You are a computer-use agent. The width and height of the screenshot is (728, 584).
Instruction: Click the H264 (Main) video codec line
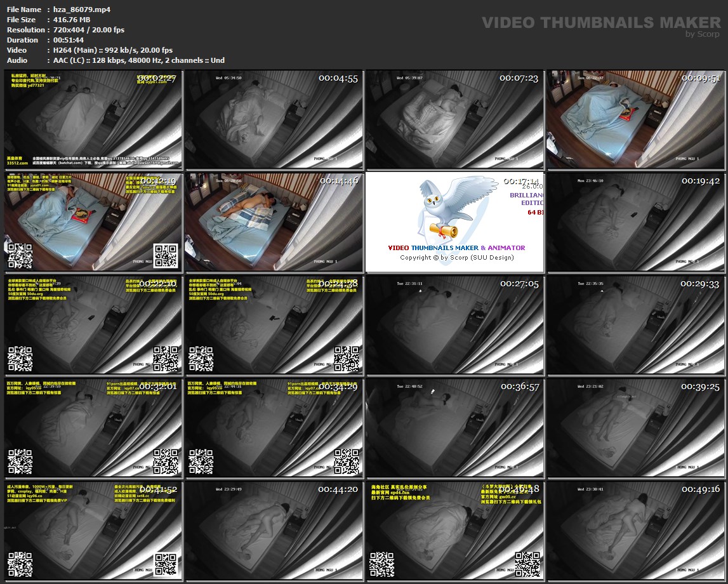pos(113,50)
